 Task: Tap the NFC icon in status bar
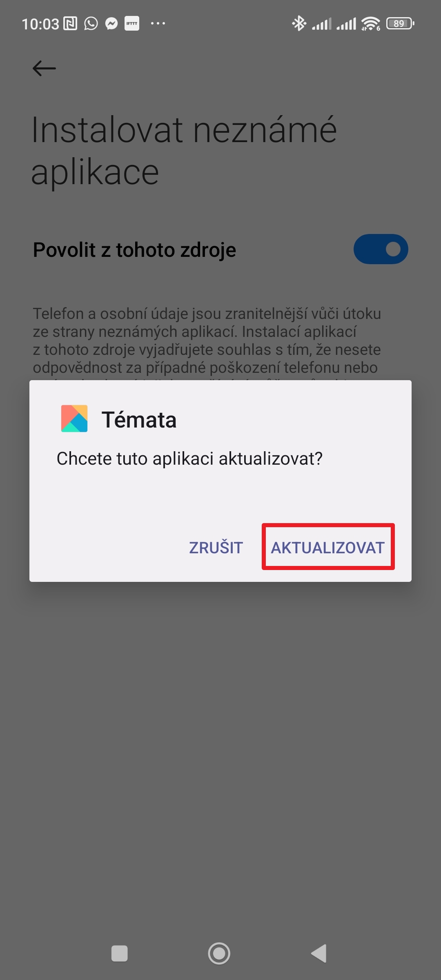(x=70, y=24)
